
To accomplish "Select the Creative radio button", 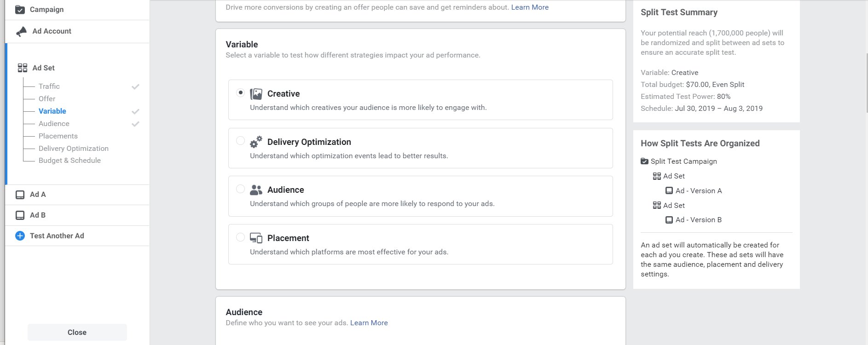I will pyautogui.click(x=240, y=92).
